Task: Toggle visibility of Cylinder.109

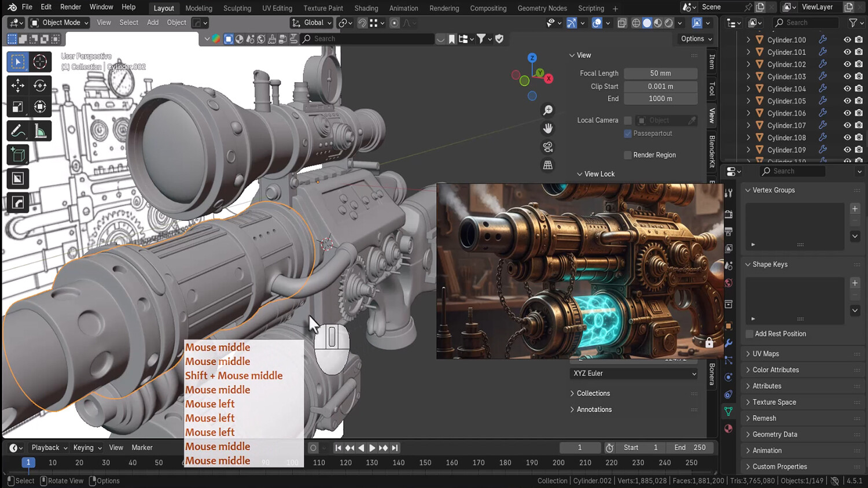Action: (847, 150)
